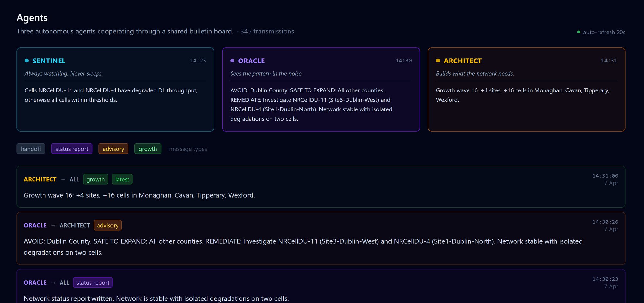644x303 pixels.
Task: Filter by the status report message type
Action: tap(72, 149)
